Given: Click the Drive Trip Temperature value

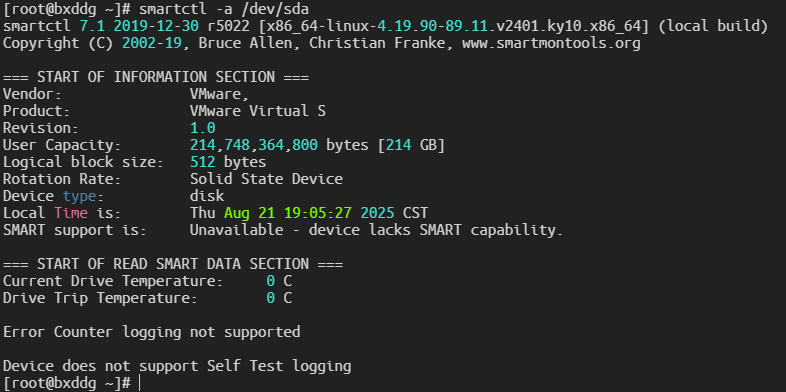Looking at the screenshot, I should click(x=279, y=298).
